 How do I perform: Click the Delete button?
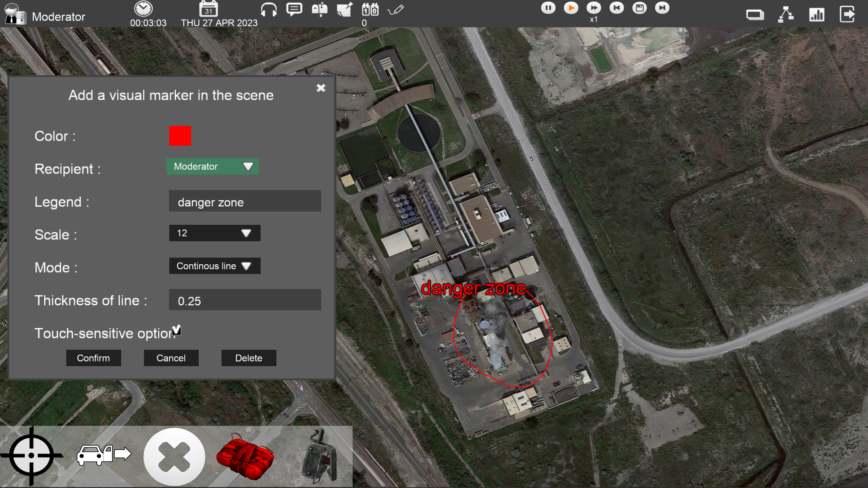coord(249,358)
